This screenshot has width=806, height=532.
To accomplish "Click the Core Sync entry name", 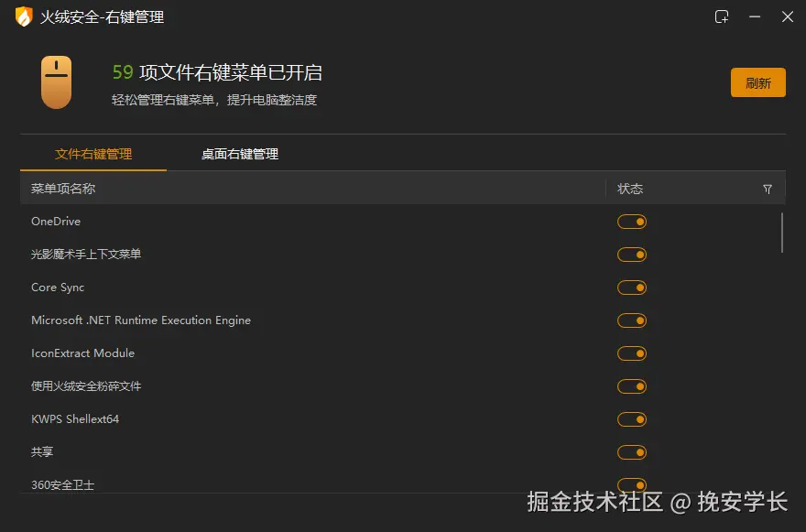I will 58,288.
